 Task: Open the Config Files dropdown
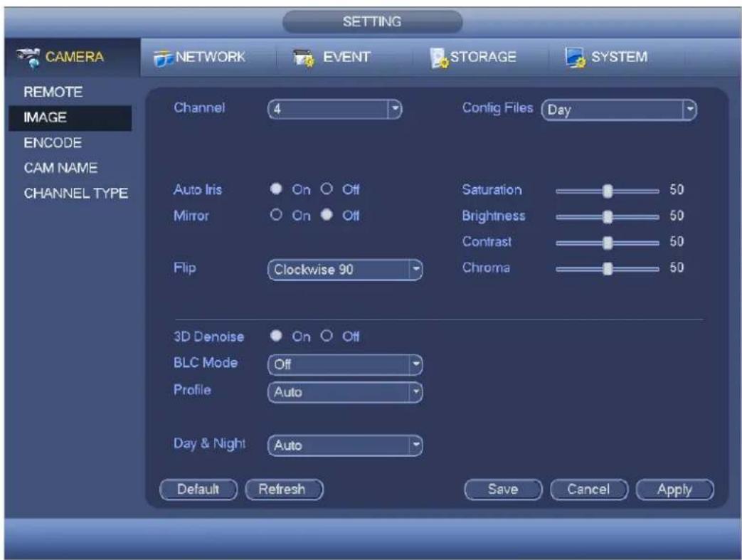click(619, 110)
